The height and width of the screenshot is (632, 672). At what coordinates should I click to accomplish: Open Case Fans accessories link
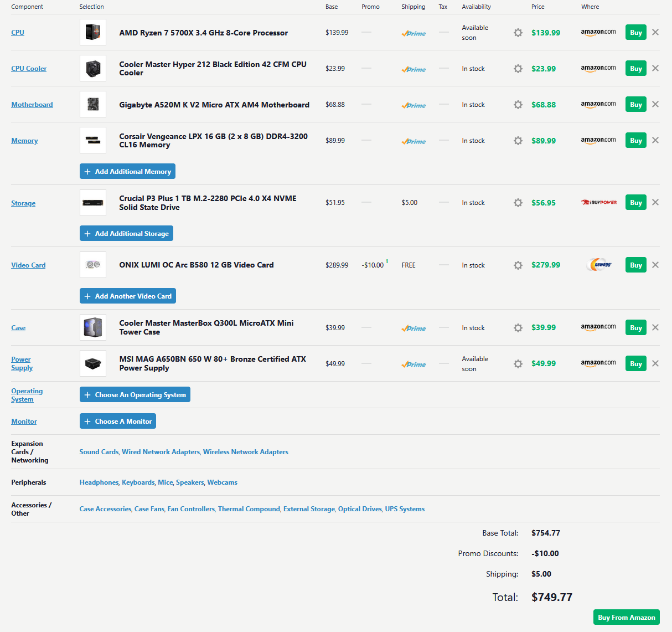pos(149,508)
